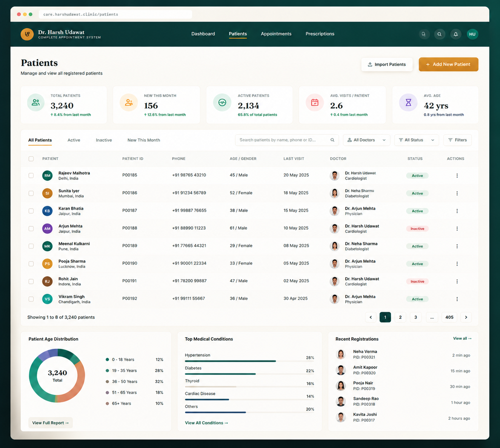
Task: Click patient ID P00192
Action: point(129,299)
